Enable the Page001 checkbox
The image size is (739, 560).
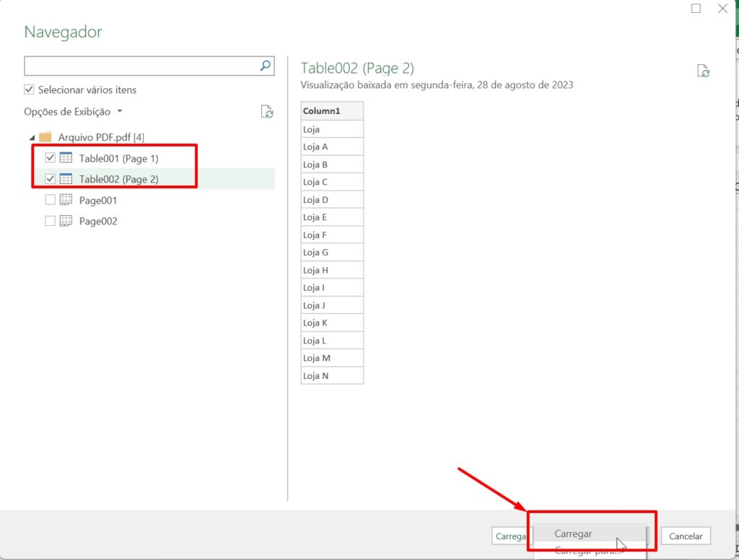tap(49, 200)
